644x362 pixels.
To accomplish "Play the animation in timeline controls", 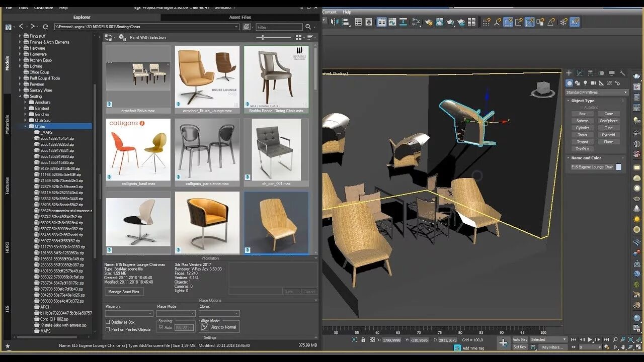I will coord(590,340).
